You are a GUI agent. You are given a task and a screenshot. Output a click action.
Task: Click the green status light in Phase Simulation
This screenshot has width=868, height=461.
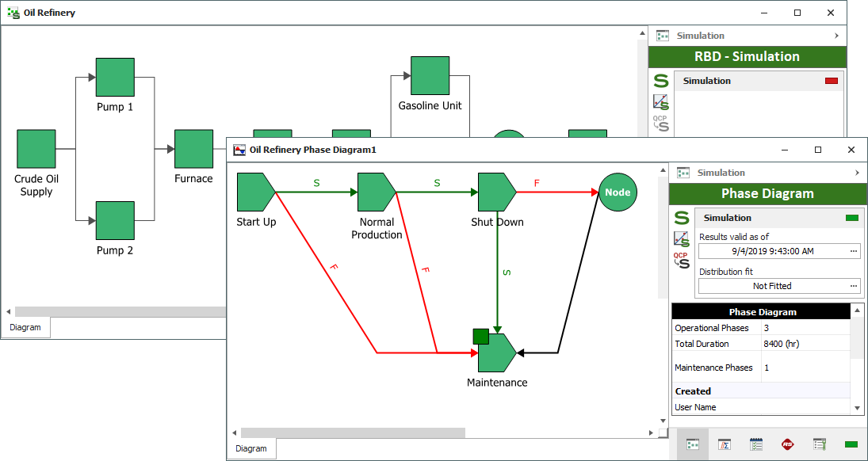click(x=852, y=218)
